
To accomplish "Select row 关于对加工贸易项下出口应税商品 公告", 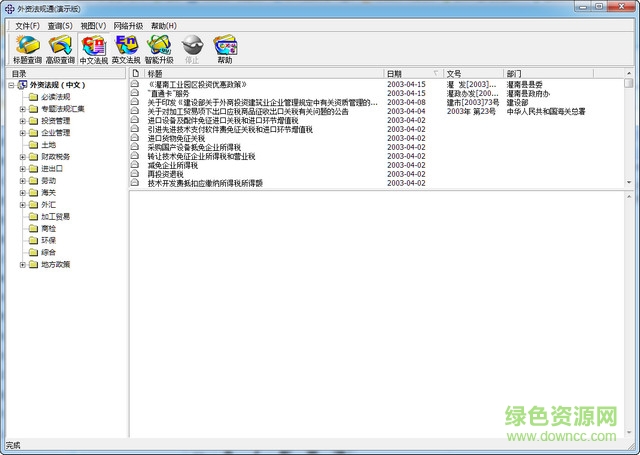I will click(248, 111).
